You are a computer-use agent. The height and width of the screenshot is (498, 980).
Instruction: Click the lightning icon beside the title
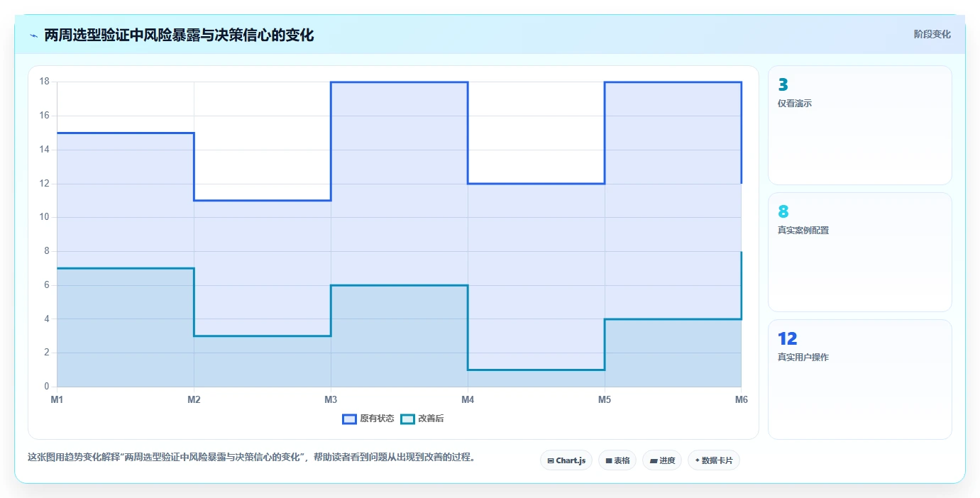pos(33,35)
